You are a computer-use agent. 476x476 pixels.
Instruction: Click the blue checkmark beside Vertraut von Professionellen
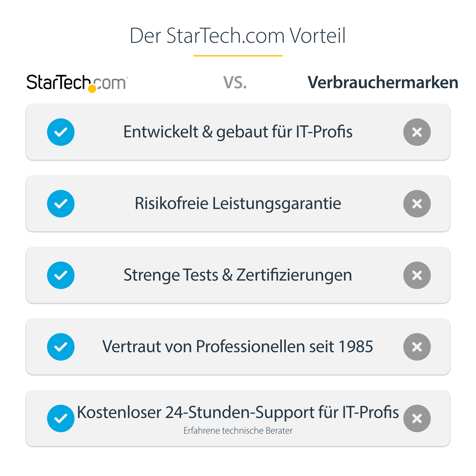61,347
